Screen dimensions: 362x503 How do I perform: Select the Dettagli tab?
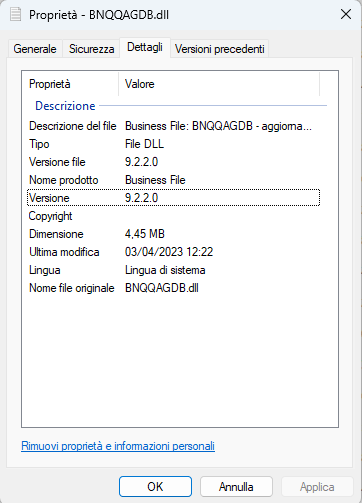point(145,47)
